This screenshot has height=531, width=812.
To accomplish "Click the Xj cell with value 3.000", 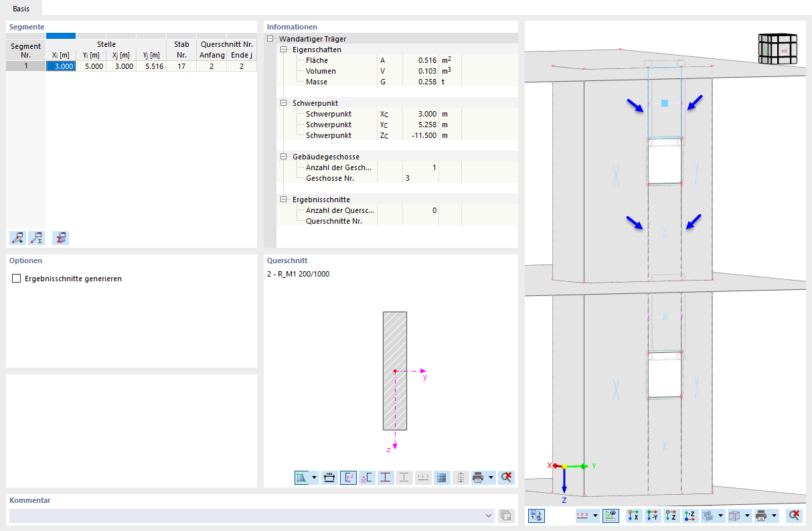I will [x=121, y=66].
